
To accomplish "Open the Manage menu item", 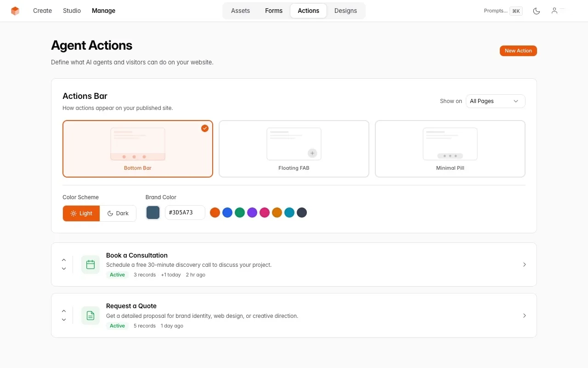I will pos(103,11).
